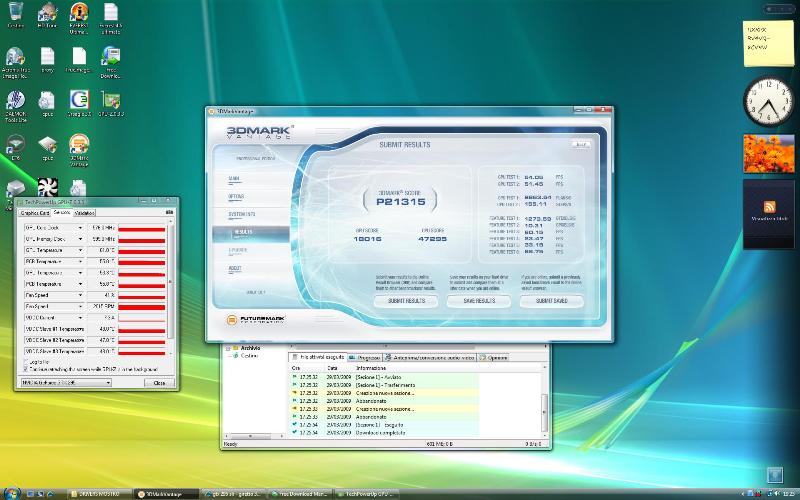Select the log row '[Sezione 1] - Trasferimento'
Image resolution: width=800 pixels, height=500 pixels.
point(384,385)
